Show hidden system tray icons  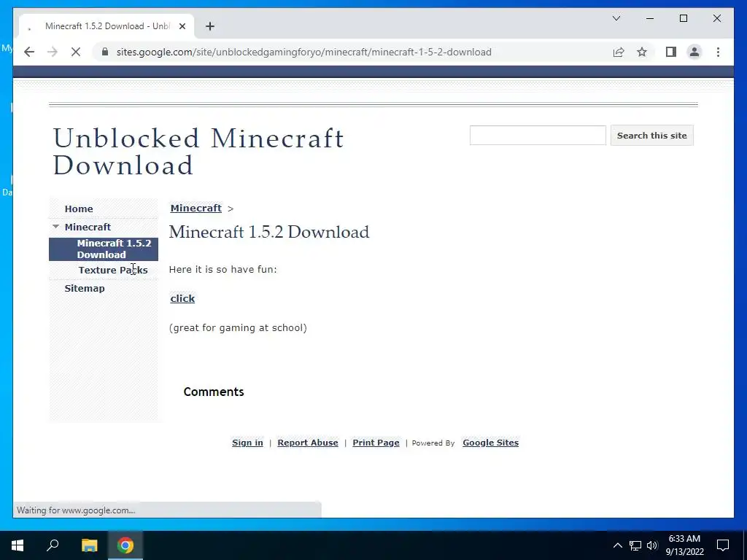point(617,545)
